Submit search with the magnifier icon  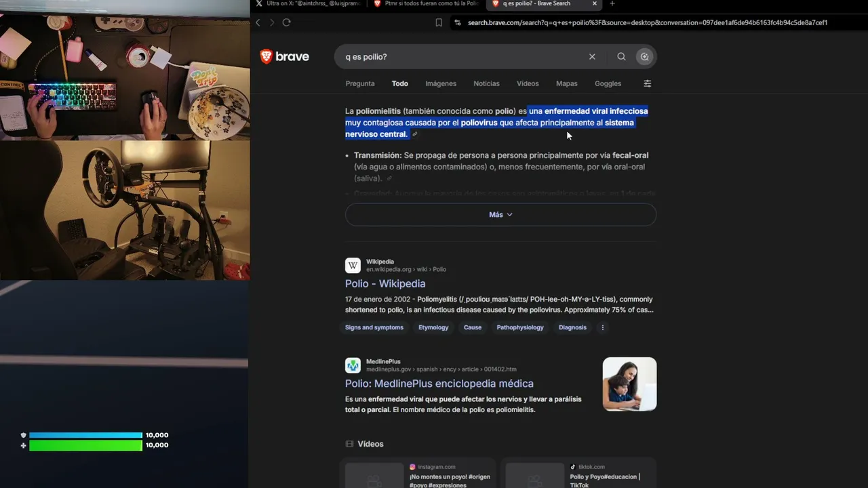[x=621, y=57]
